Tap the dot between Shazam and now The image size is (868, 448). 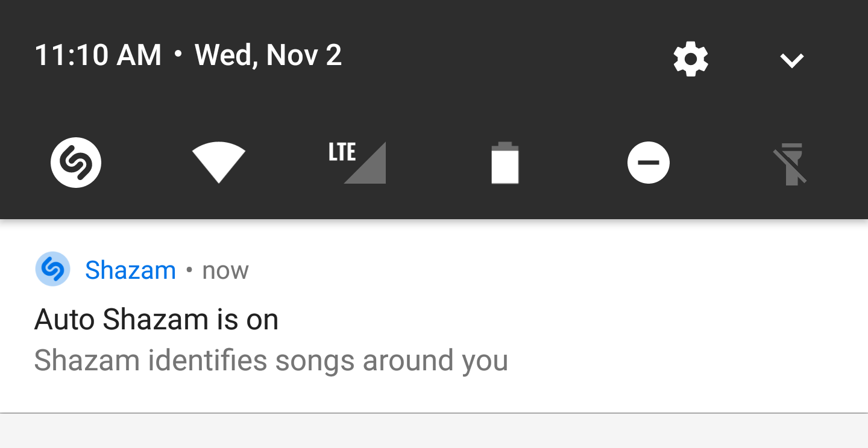pyautogui.click(x=189, y=270)
